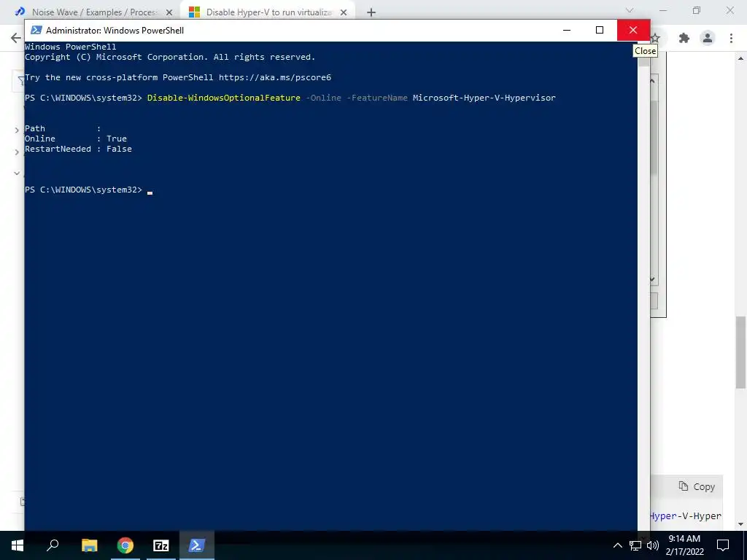Restore down the Chrome window
Image resolution: width=747 pixels, height=560 pixels.
[x=697, y=10]
